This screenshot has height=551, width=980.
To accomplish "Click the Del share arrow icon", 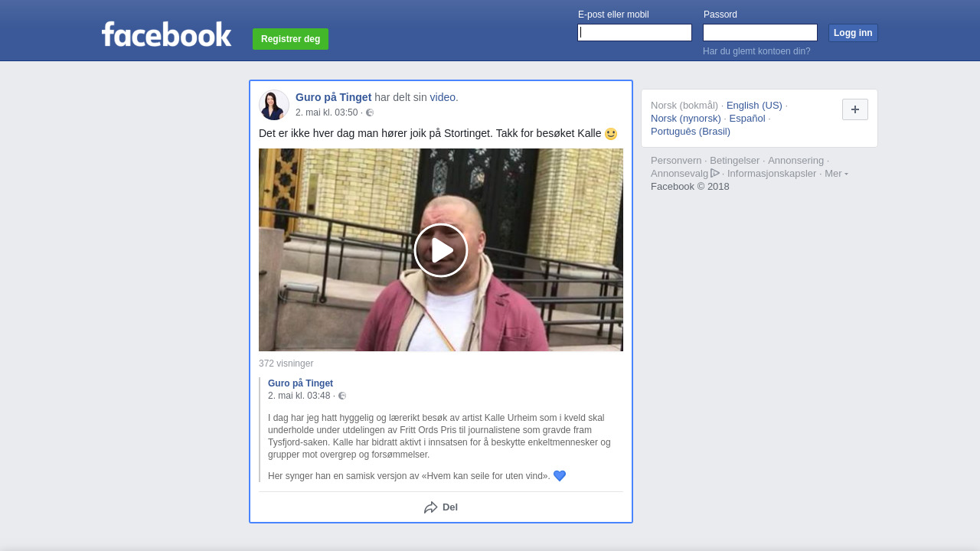I will [x=431, y=507].
